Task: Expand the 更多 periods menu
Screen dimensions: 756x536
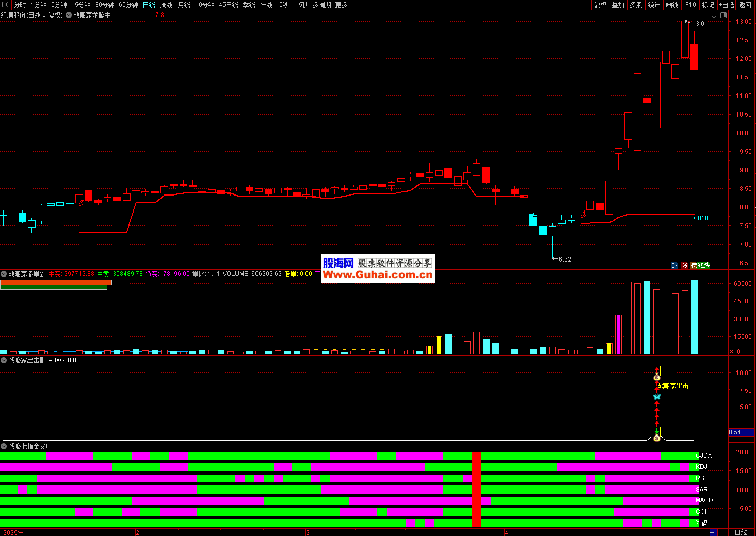Action: 344,5
